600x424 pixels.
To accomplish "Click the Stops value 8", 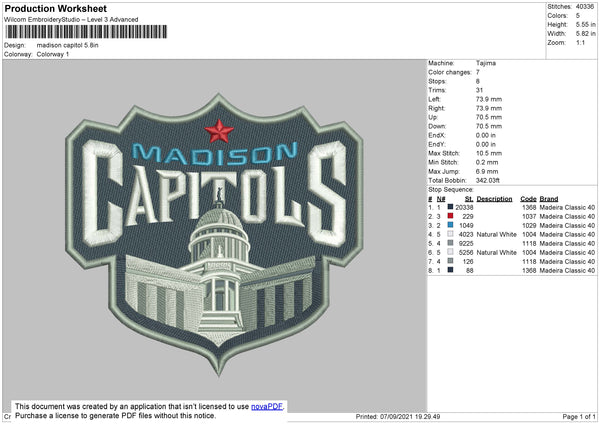I will tap(478, 81).
